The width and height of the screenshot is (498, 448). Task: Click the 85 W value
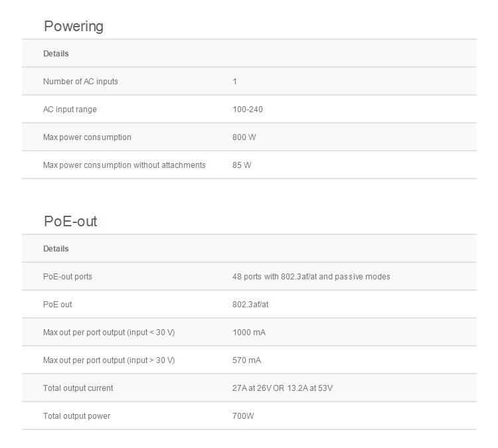[x=242, y=165]
